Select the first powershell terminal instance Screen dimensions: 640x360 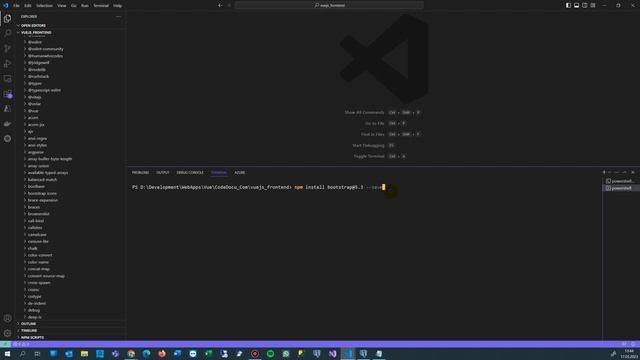coord(620,181)
